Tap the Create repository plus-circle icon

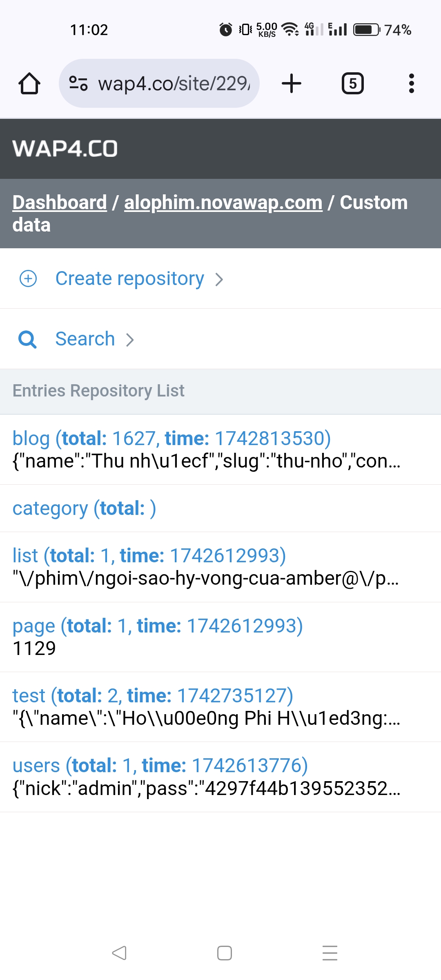coord(28,279)
